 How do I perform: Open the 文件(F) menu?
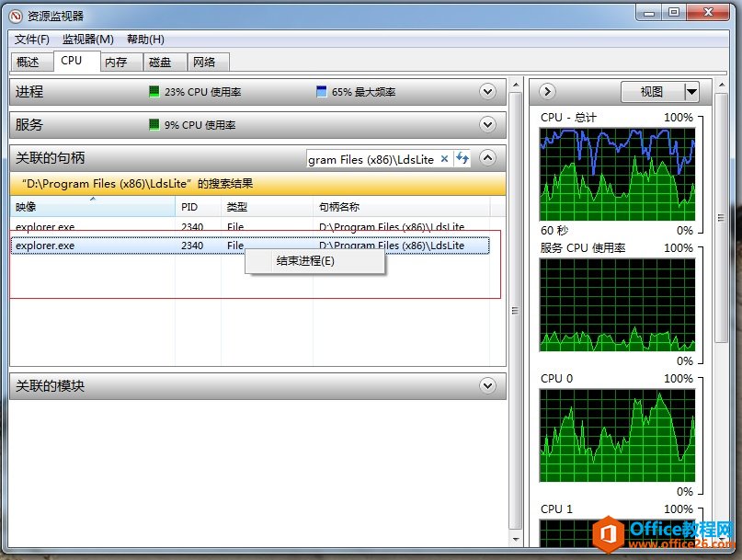32,40
